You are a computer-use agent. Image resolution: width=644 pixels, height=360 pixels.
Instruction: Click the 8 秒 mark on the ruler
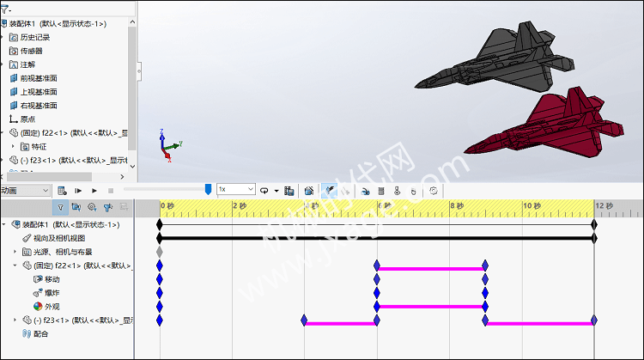pos(457,205)
